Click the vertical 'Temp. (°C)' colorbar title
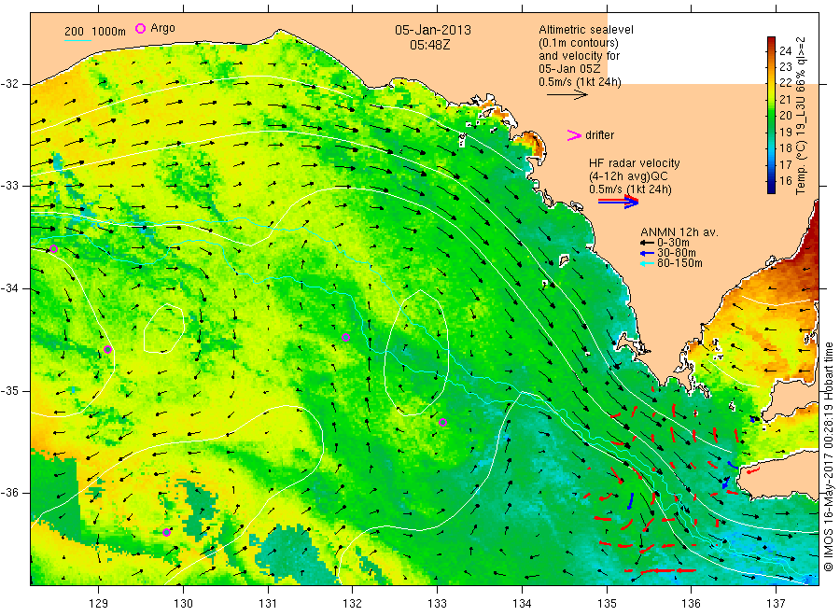Screen dimensions: 840x616 pyautogui.click(x=801, y=115)
